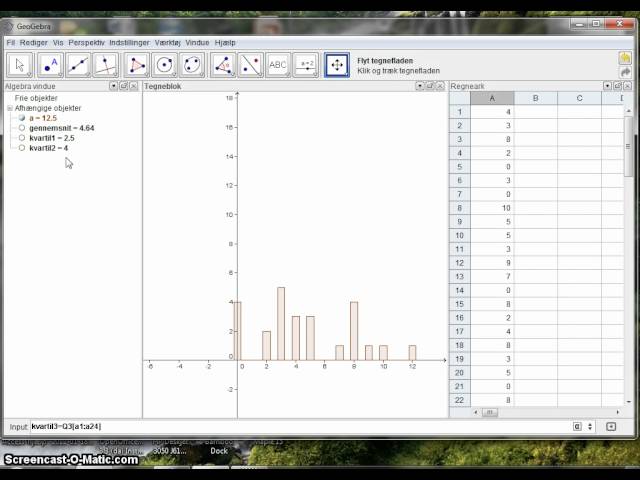Screen dimensions: 640x480
Task: Select the Move arrow tool
Action: coord(19,65)
